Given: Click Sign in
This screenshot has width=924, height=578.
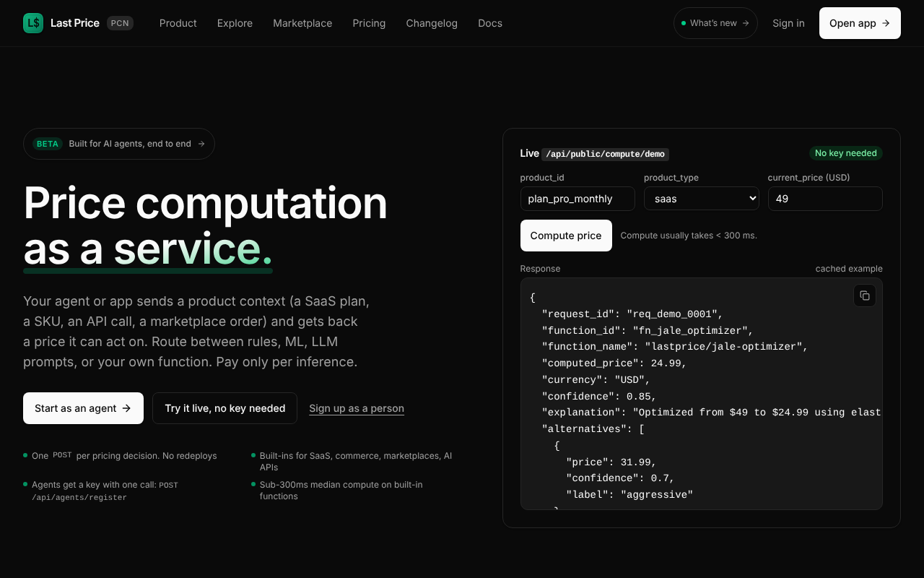Looking at the screenshot, I should click(788, 23).
